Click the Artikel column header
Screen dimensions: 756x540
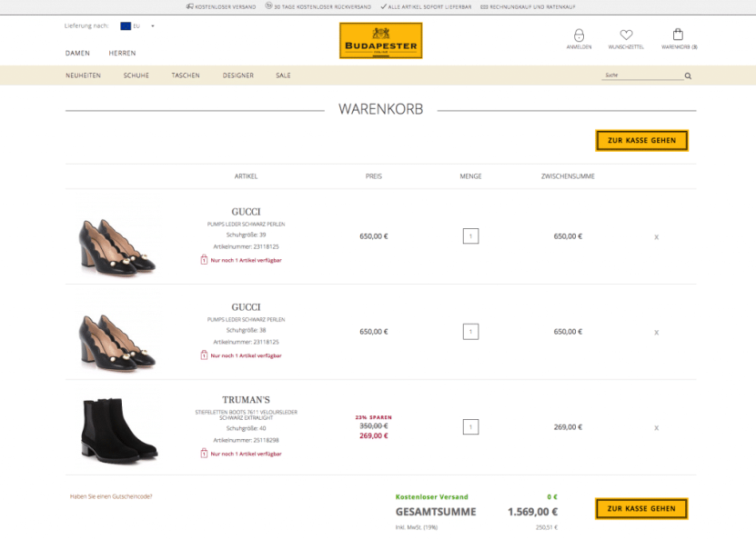(x=246, y=176)
